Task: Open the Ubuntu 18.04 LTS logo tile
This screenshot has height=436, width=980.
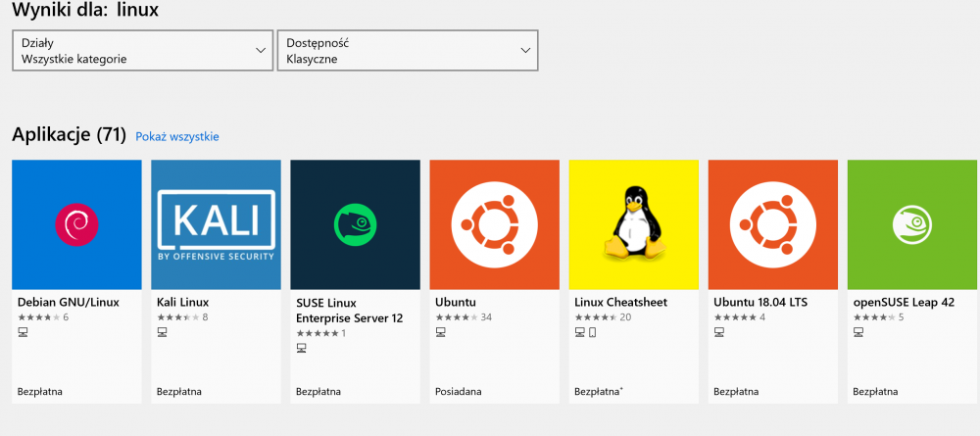Action: coord(773,225)
